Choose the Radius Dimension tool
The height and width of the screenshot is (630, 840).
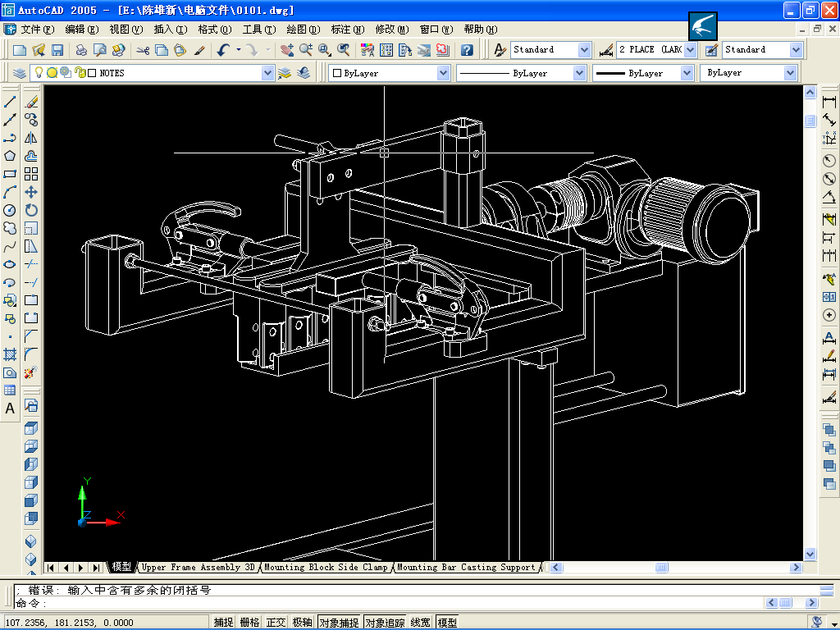pos(829,161)
